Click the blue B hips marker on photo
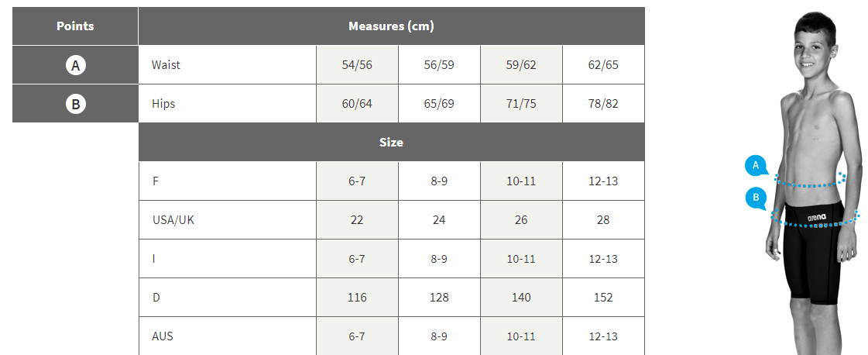 [x=755, y=198]
